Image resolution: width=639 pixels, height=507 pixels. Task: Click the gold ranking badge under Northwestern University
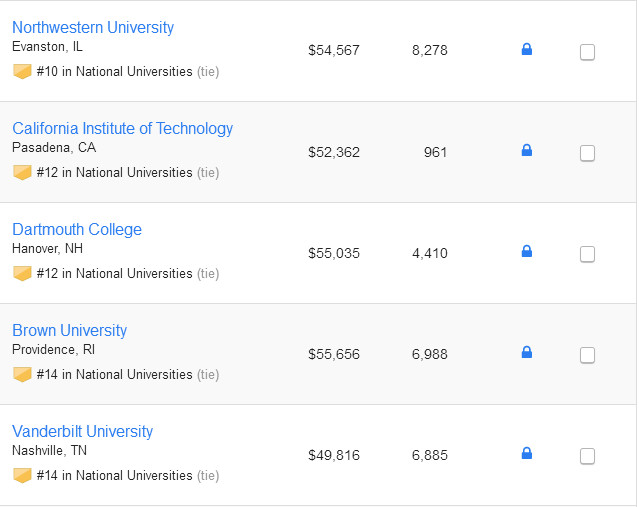click(22, 72)
